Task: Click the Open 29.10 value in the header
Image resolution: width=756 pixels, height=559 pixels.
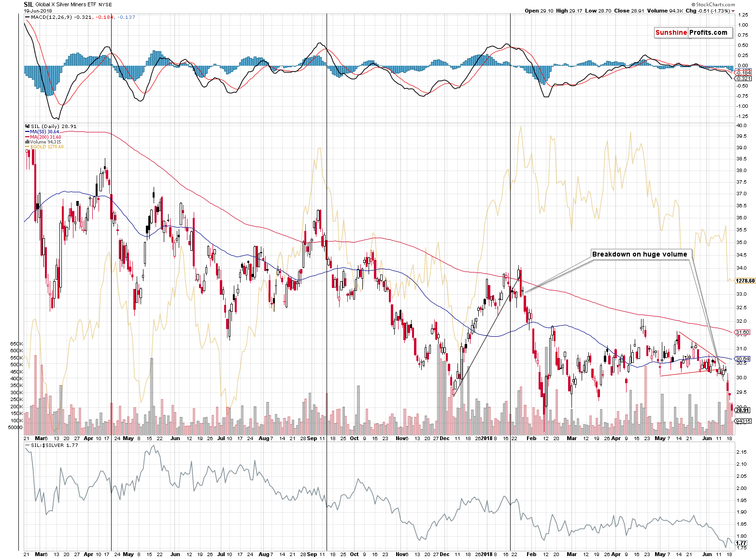Action: click(x=539, y=11)
